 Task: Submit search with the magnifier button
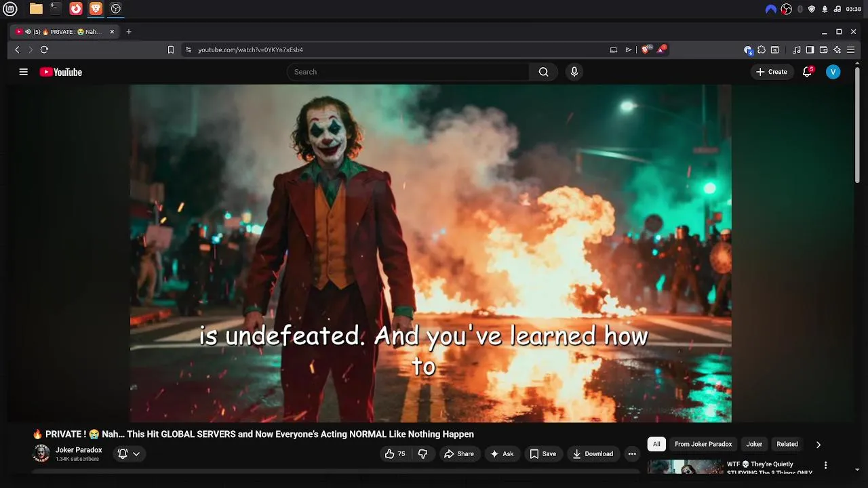(543, 72)
